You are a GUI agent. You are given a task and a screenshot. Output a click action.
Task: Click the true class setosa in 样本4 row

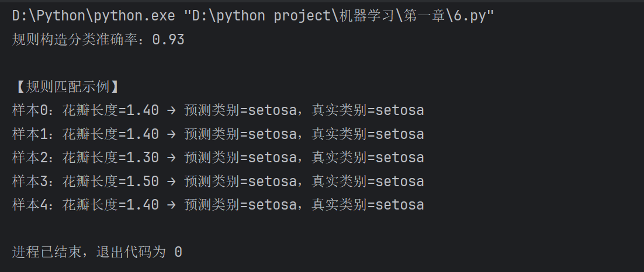point(400,205)
